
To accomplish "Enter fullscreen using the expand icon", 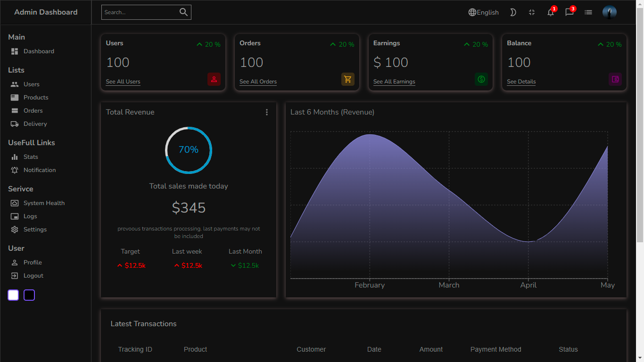I will pyautogui.click(x=532, y=12).
